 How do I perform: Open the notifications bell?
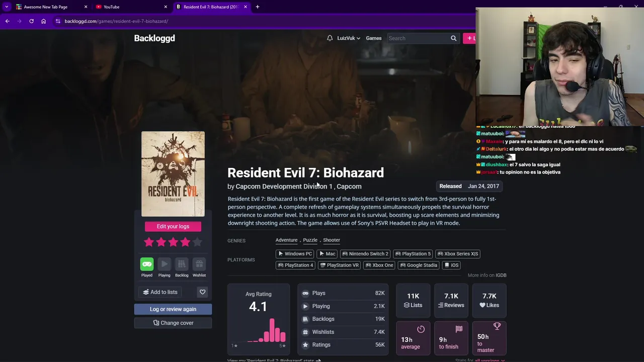330,38
